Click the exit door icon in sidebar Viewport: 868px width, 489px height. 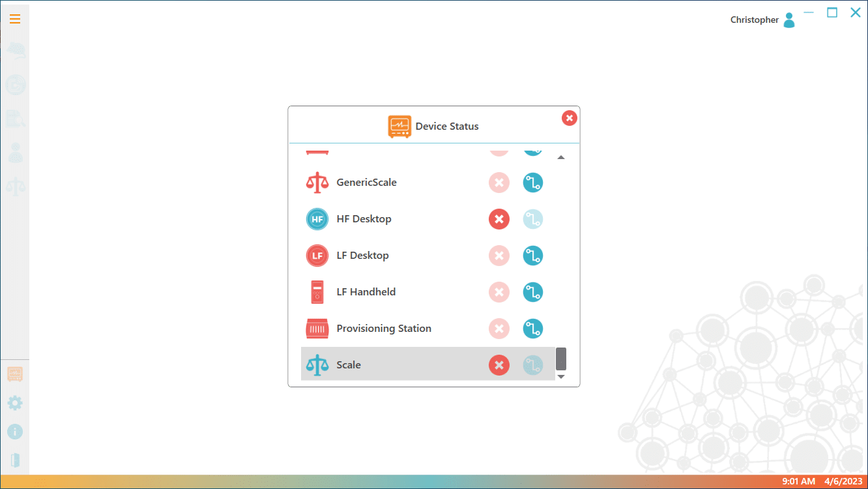(15, 460)
